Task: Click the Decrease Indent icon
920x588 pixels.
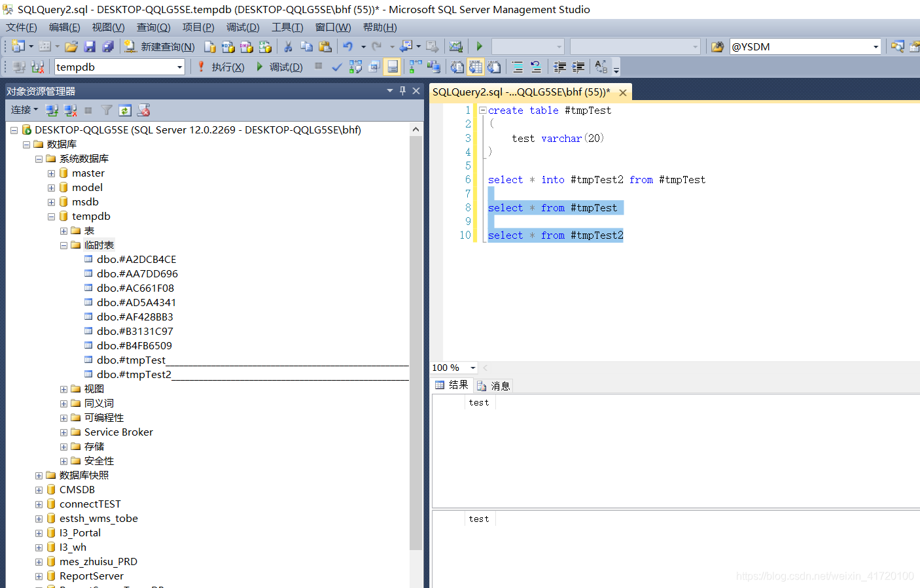Action: pos(560,67)
